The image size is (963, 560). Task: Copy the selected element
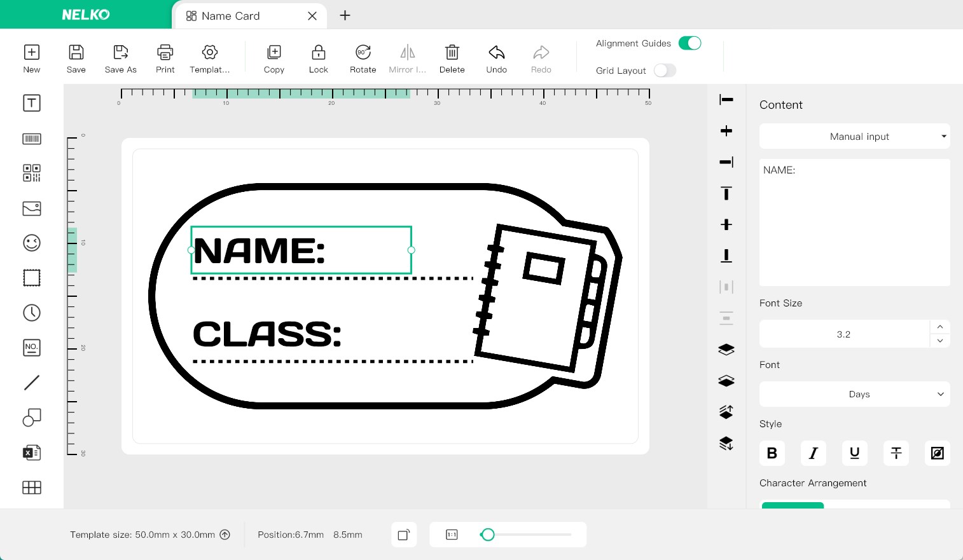[x=274, y=59]
